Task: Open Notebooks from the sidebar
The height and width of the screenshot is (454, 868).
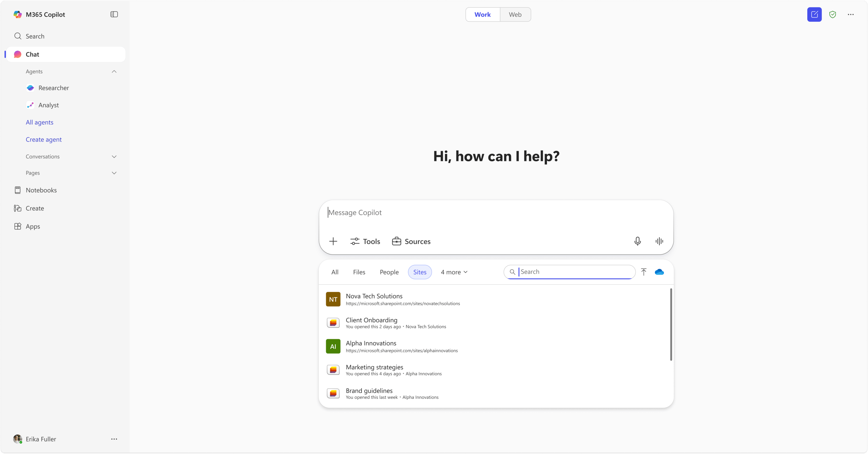Action: 41,190
